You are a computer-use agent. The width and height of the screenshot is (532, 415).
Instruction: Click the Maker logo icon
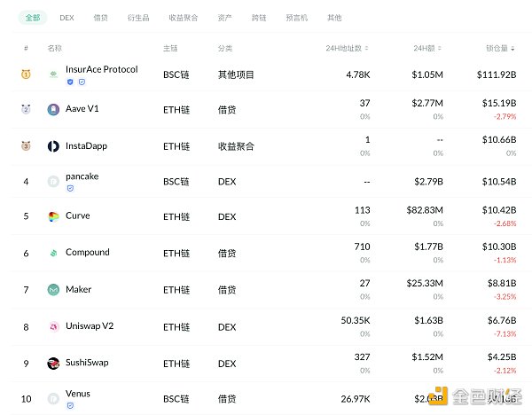click(x=53, y=289)
